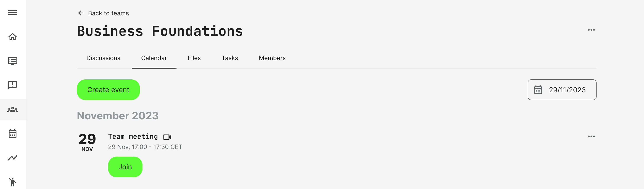
Task: Open the hamburger menu in sidebar
Action: 13,13
